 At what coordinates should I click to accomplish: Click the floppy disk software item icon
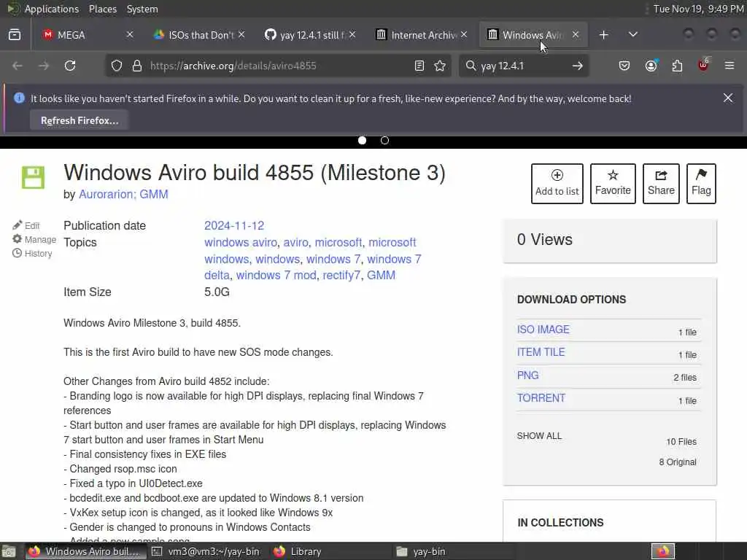[34, 178]
